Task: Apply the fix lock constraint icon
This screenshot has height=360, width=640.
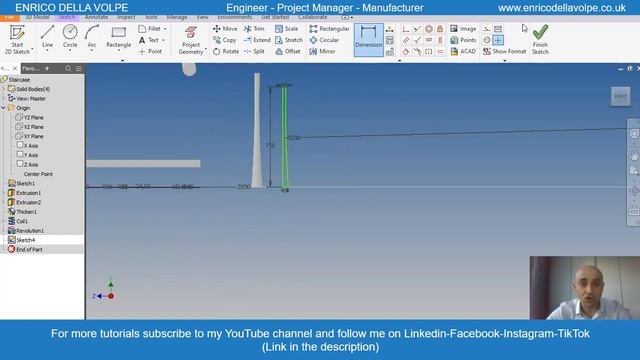Action: [x=440, y=29]
